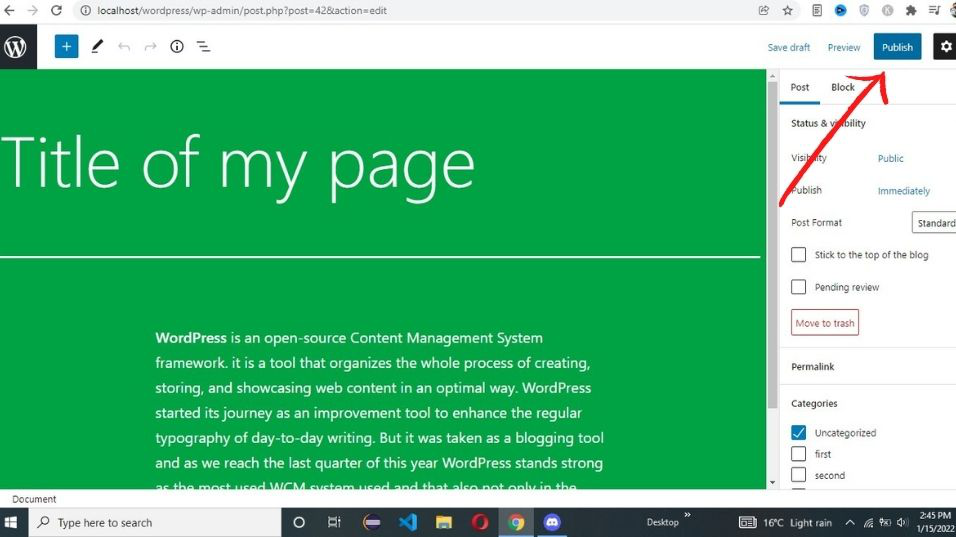Click the browser address bar URL
The width and height of the screenshot is (956, 537).
point(241,10)
